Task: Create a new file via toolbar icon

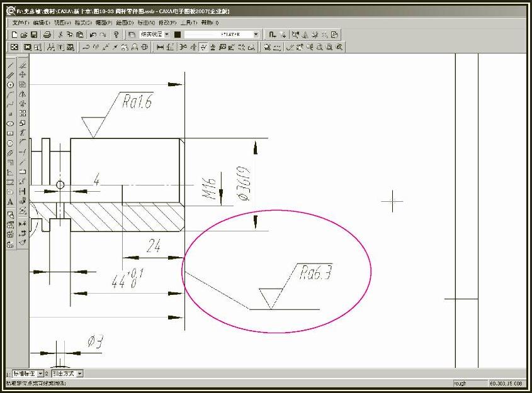Action: click(x=14, y=35)
